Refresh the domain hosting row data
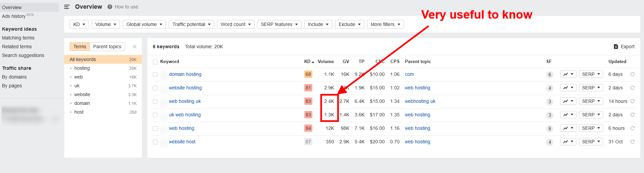Screen dimensions: 644x173 coord(633,74)
